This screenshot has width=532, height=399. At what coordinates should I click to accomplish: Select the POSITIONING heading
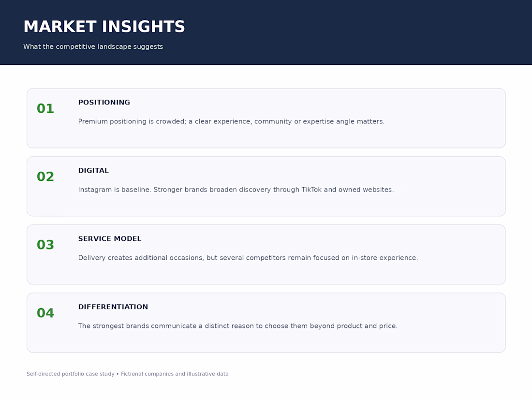coord(104,103)
